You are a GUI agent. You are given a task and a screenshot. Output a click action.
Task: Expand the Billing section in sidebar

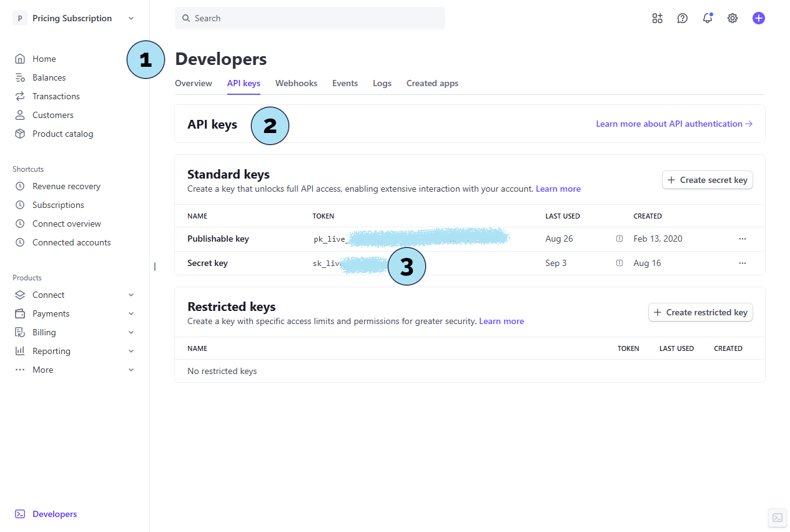(75, 332)
